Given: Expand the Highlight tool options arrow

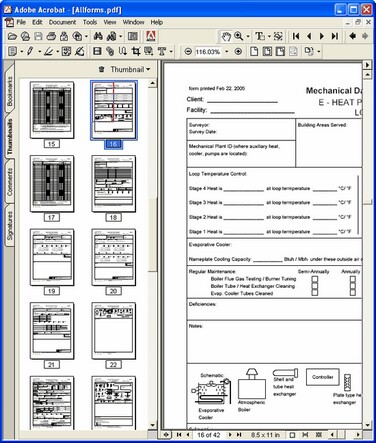Looking at the screenshot, I should click(57, 52).
